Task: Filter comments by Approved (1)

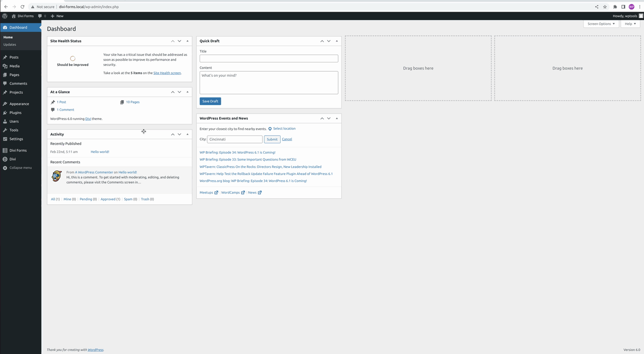Action: click(110, 199)
